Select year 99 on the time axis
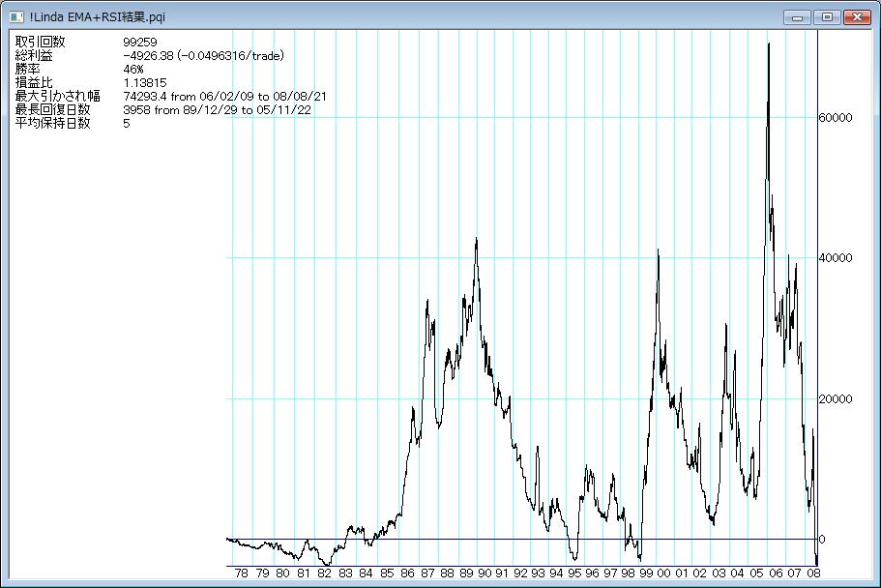 [x=645, y=573]
